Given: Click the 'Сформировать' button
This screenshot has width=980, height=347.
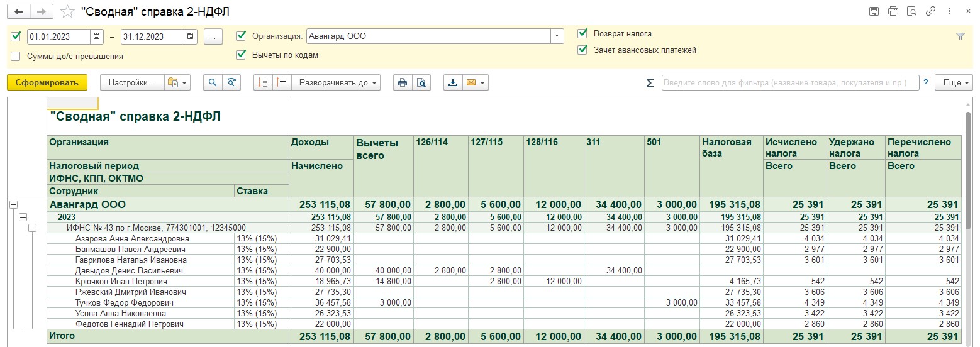Looking at the screenshot, I should pos(47,82).
